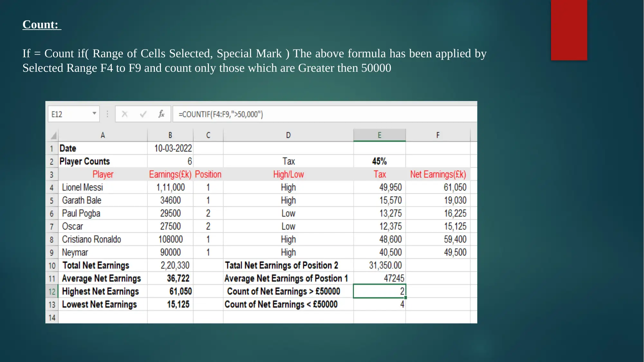Click the formula bar containing COUNTIF formula
Viewport: 644px width, 362px height.
point(325,114)
